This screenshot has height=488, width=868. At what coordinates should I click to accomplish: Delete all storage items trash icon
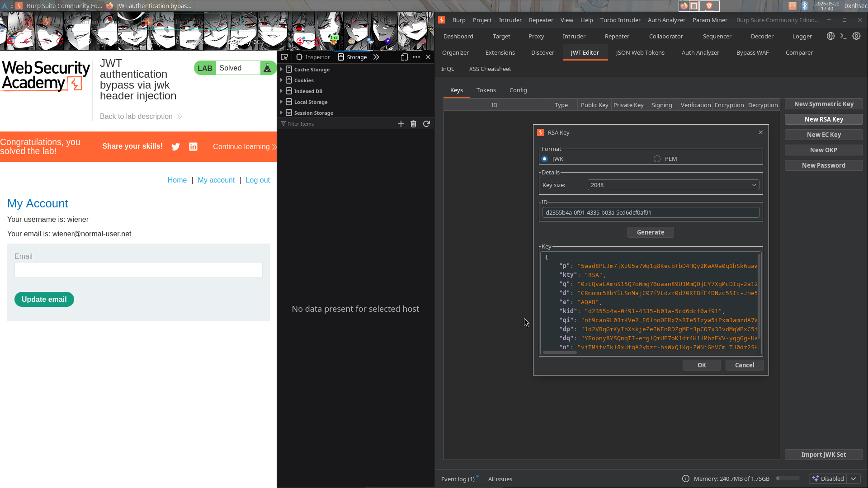[413, 124]
